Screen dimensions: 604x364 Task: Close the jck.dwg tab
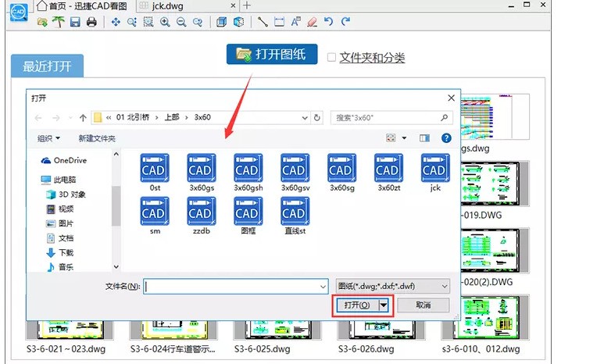tap(233, 5)
